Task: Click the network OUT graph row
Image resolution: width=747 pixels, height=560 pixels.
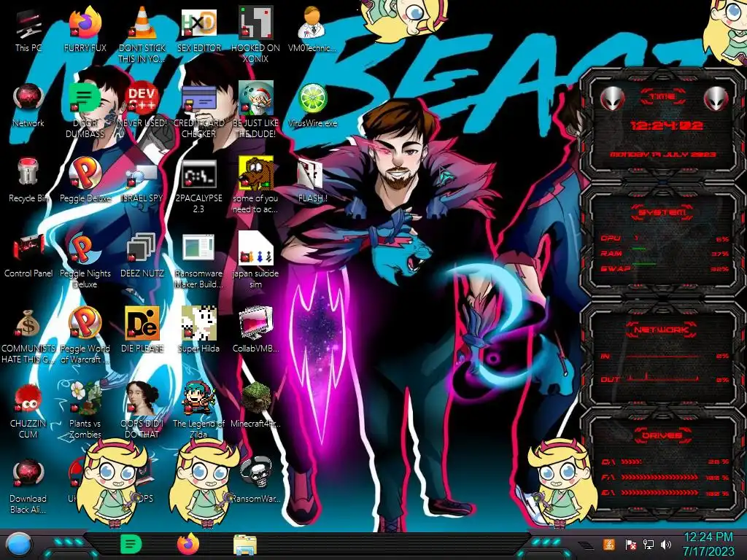Action: pos(665,379)
